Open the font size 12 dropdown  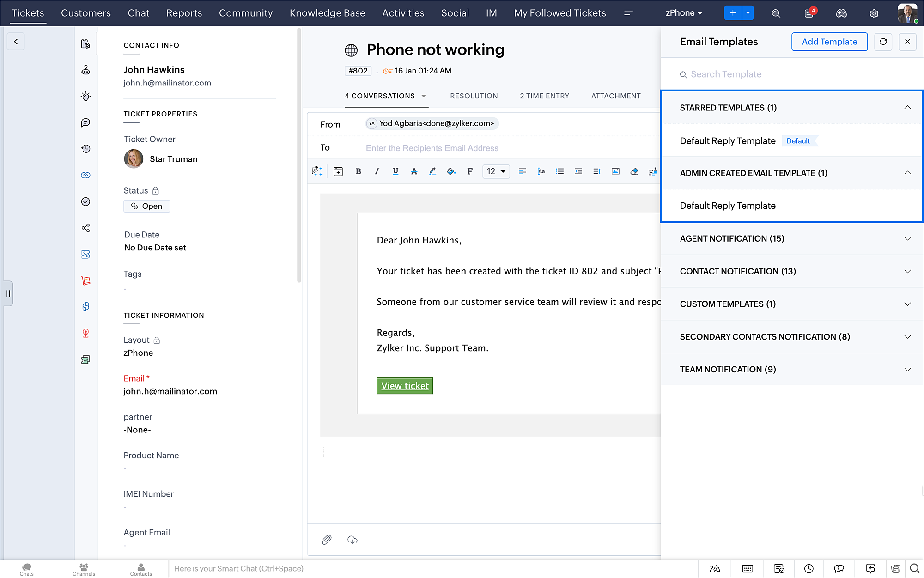(x=496, y=171)
